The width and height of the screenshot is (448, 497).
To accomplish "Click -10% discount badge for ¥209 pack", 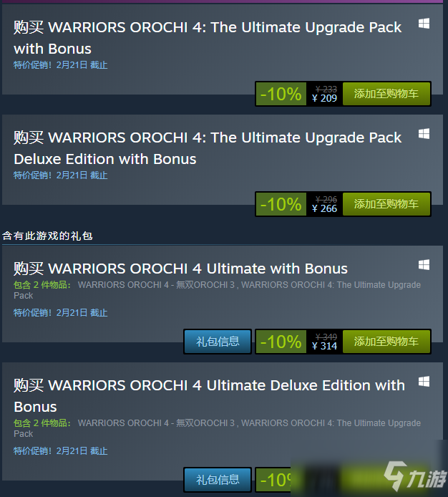I will (281, 94).
